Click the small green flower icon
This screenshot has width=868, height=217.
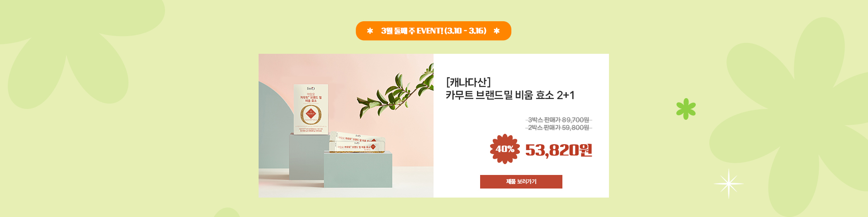pyautogui.click(x=686, y=109)
